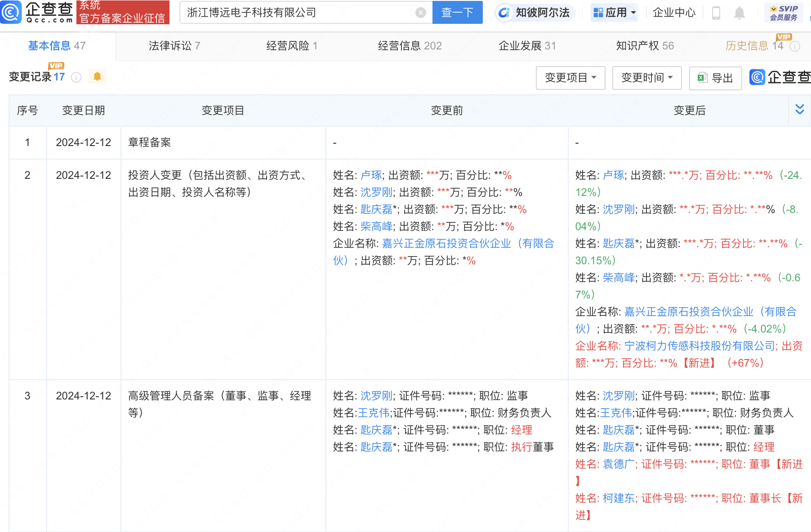Select the 高级管理人员备案 change item cell
Image resolution: width=811 pixels, height=532 pixels.
pos(223,456)
